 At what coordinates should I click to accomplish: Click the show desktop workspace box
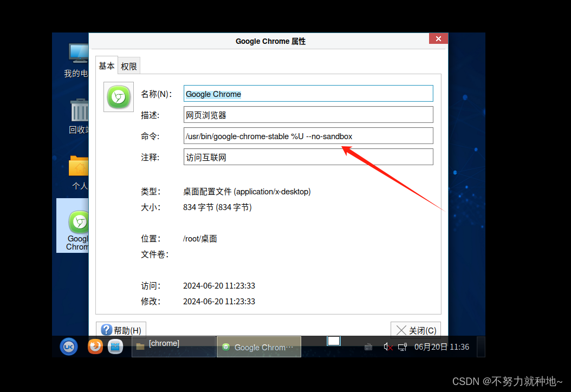[334, 341]
